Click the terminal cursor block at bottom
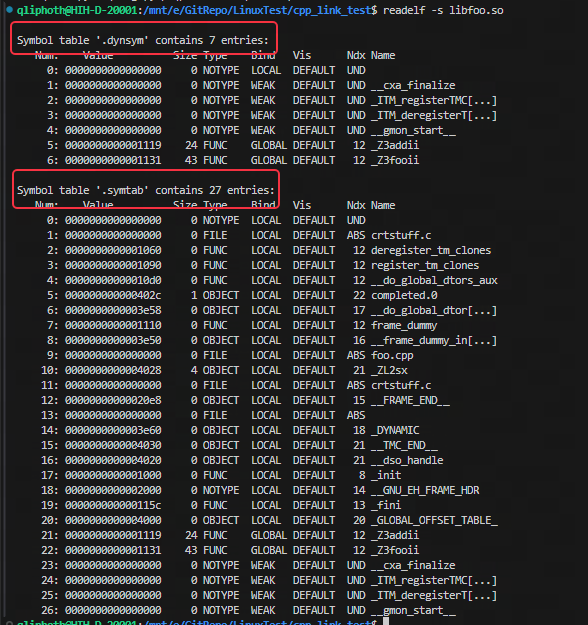The image size is (588, 625). (x=385, y=621)
